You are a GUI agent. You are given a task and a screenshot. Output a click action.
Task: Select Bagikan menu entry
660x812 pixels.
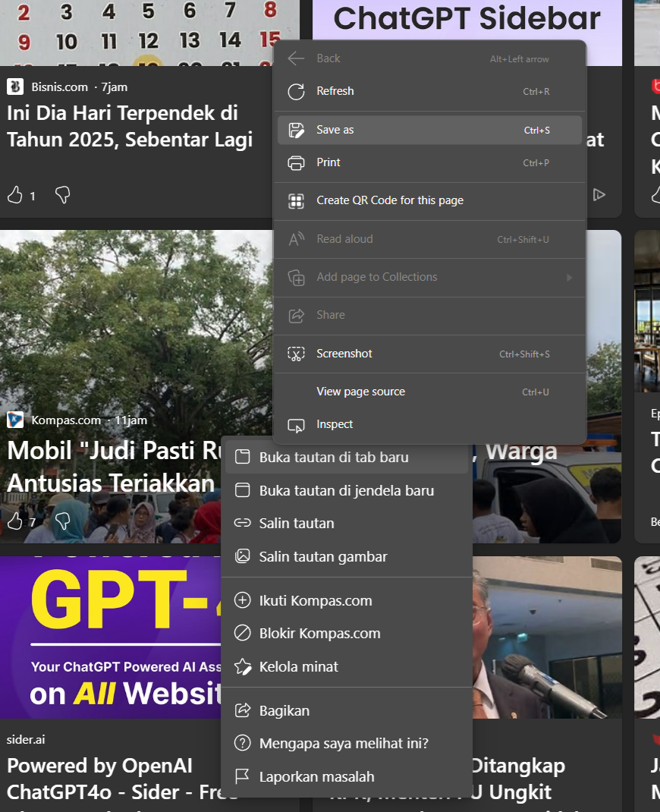tap(347, 710)
